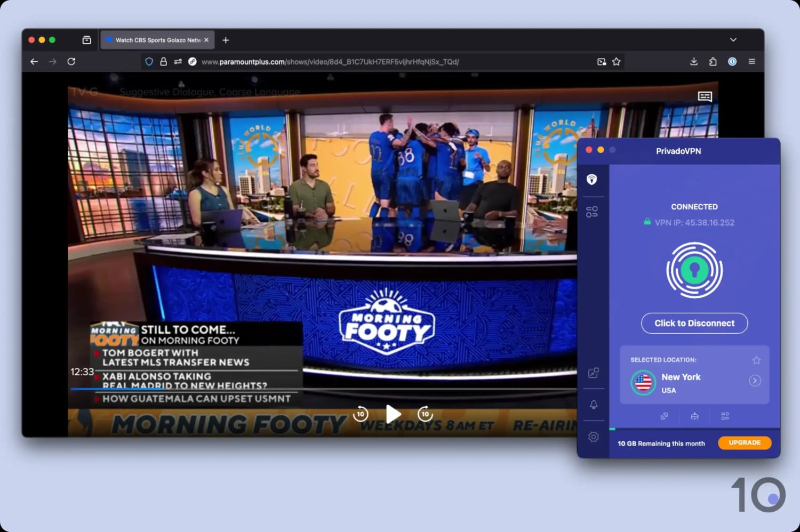Viewport: 800px width, 532px height.
Task: Click the video progress bar
Action: (323, 389)
